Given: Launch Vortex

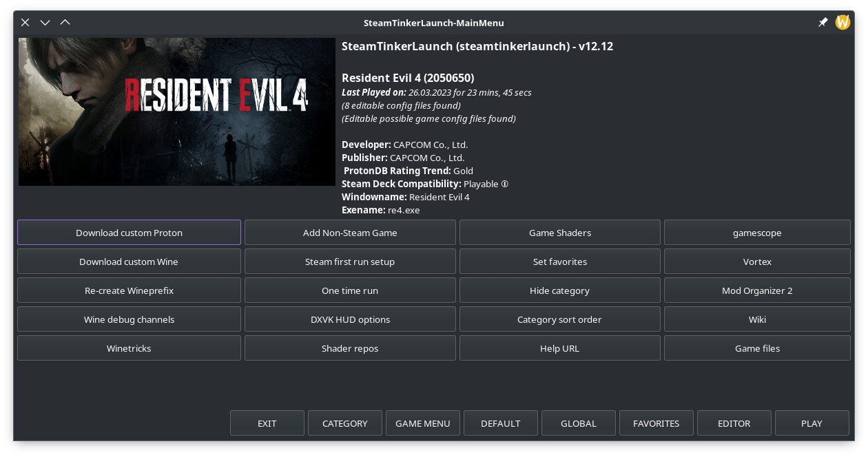Looking at the screenshot, I should 757,262.
